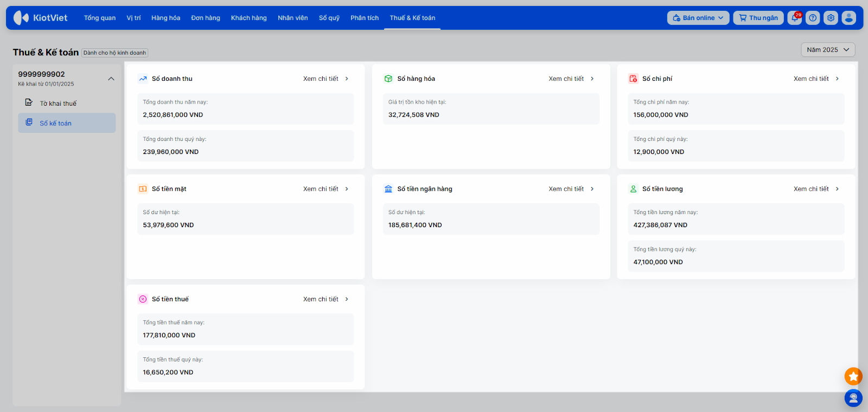
Task: Expand Sổ tiền thuế details arrow
Action: [347, 299]
